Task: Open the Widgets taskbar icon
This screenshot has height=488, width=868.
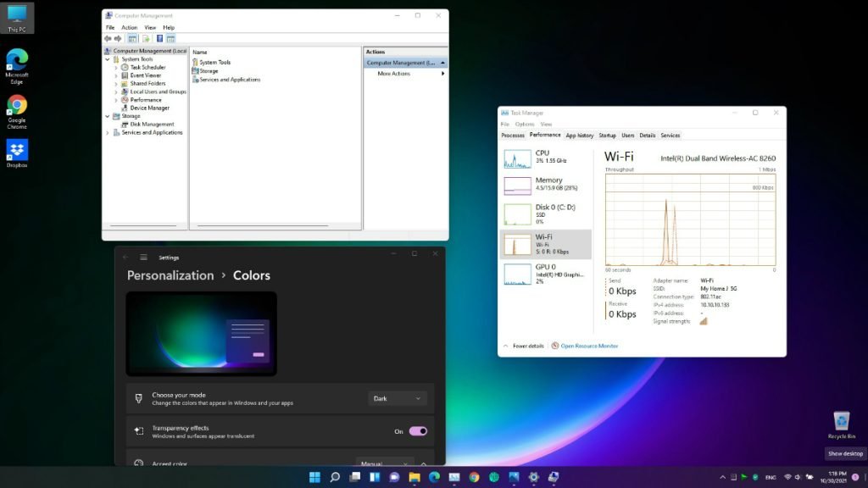Action: (x=375, y=477)
